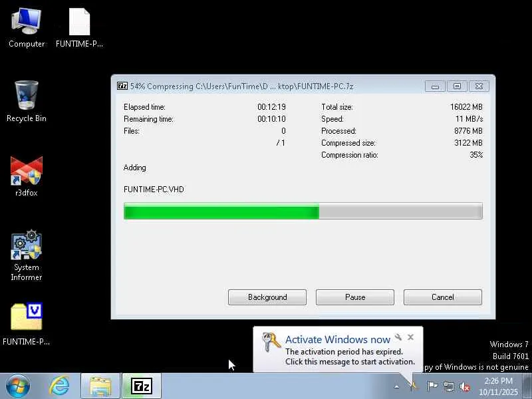532x399 pixels.
Task: Click the Compressed size value 3122 MB
Action: coord(468,143)
